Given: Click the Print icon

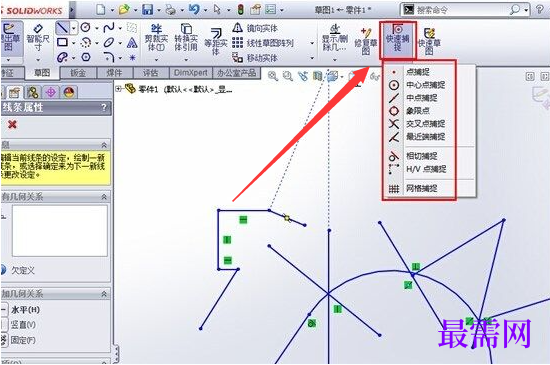Looking at the screenshot, I should pyautogui.click(x=170, y=9).
